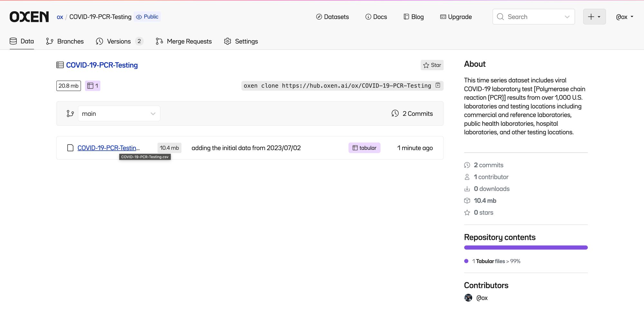This screenshot has width=644, height=317.
Task: Click the branch icon beside main
Action: pyautogui.click(x=70, y=114)
